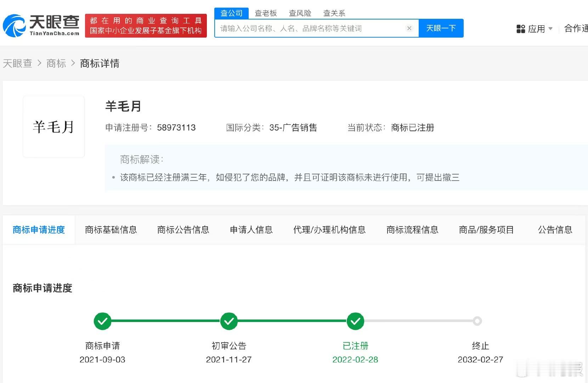Click the date 2021-09-03
This screenshot has width=588, height=383.
102,360
